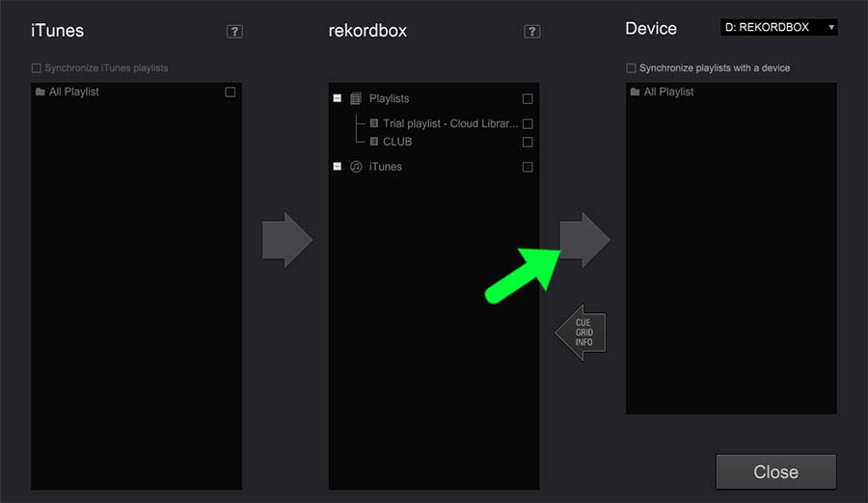The image size is (868, 503).
Task: Click the CUE GRID INFO import arrow
Action: tap(581, 332)
